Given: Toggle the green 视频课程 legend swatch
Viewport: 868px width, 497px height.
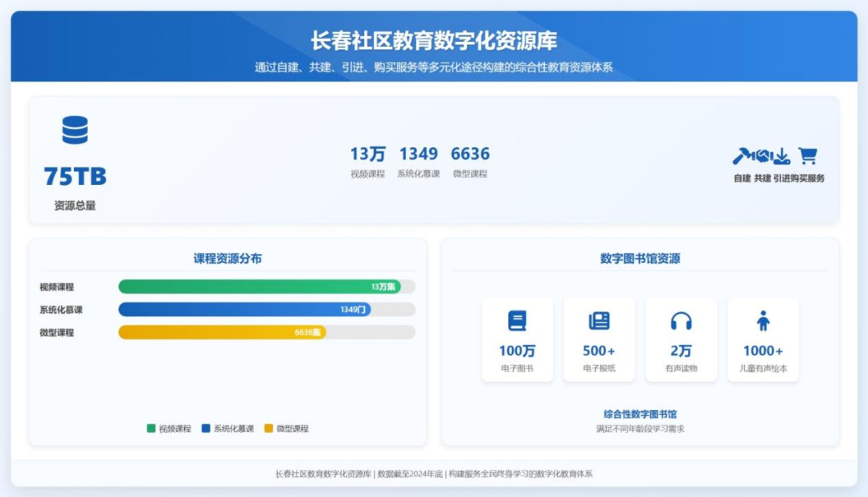Looking at the screenshot, I should tap(151, 429).
